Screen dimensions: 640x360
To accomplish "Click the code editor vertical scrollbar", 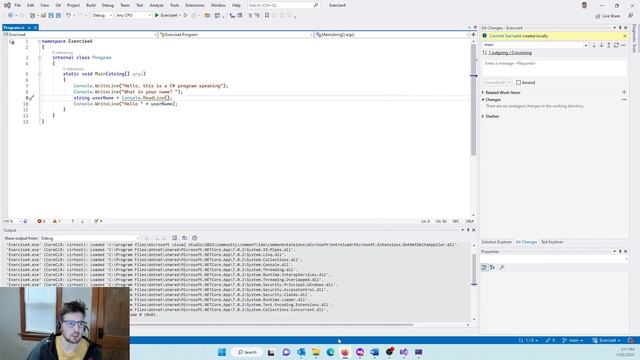I will click(473, 100).
